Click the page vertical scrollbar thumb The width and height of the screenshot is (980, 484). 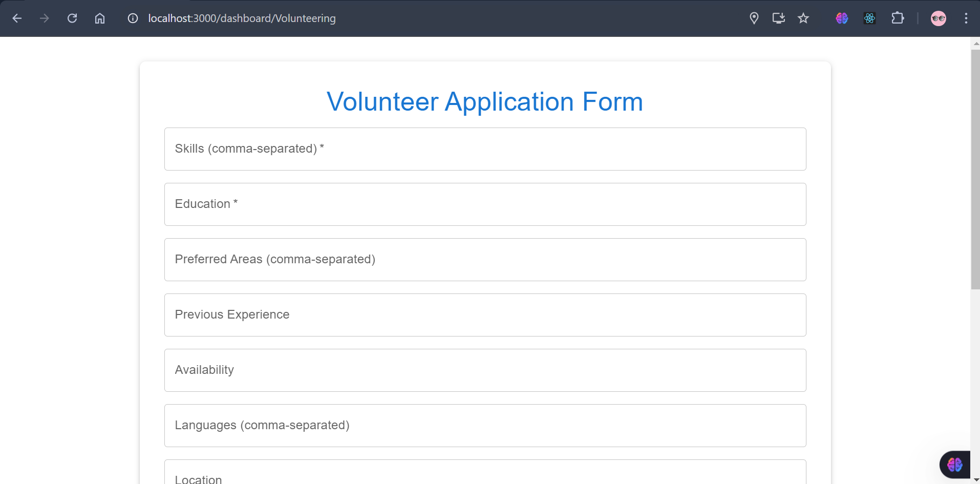click(x=975, y=169)
